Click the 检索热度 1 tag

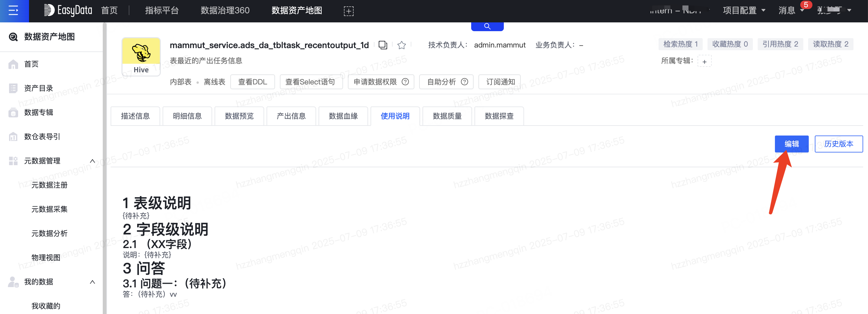(x=680, y=44)
